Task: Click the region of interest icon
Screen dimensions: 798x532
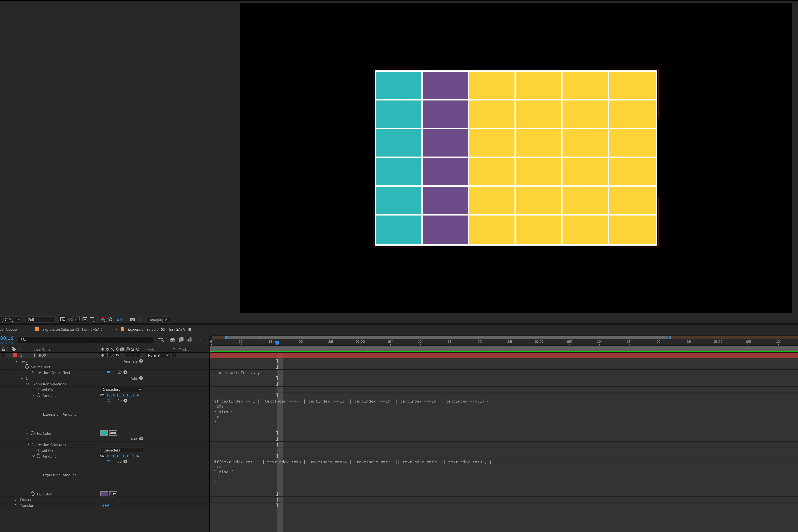Action: click(85, 320)
